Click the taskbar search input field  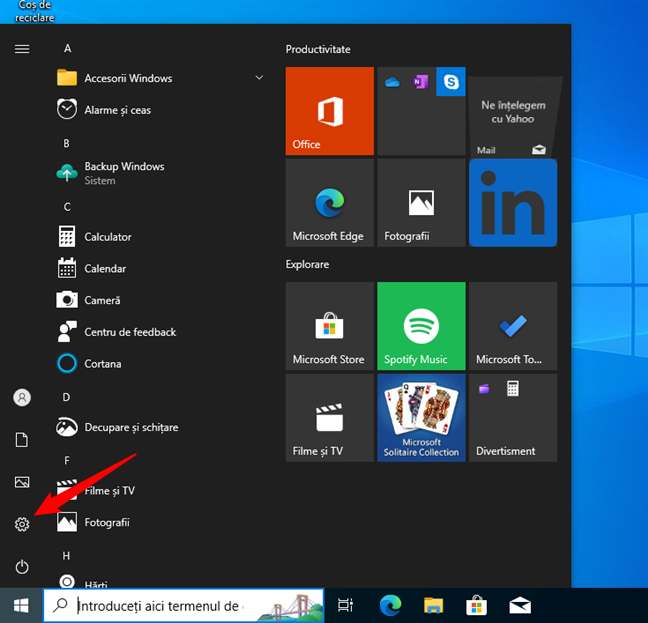[160, 605]
